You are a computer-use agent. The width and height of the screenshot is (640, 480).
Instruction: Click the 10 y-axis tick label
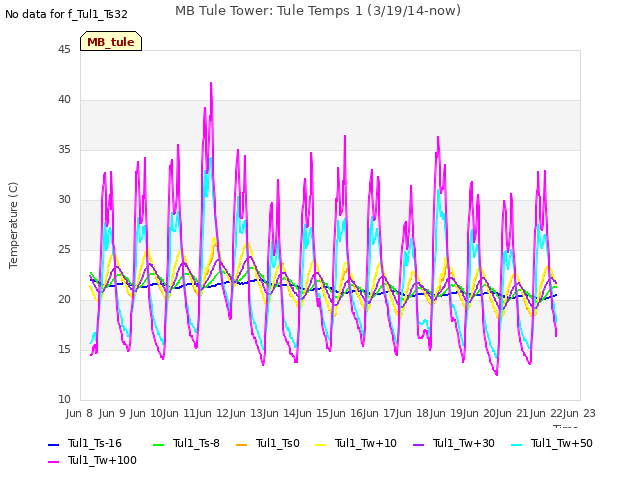pos(64,400)
